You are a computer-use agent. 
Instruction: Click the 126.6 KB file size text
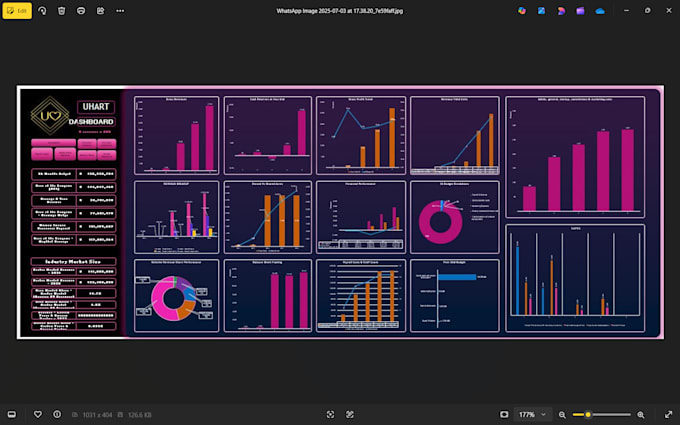(x=140, y=415)
